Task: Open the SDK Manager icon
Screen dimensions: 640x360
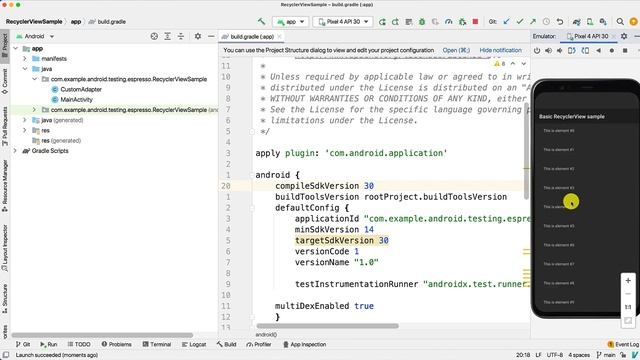Action: (x=603, y=22)
